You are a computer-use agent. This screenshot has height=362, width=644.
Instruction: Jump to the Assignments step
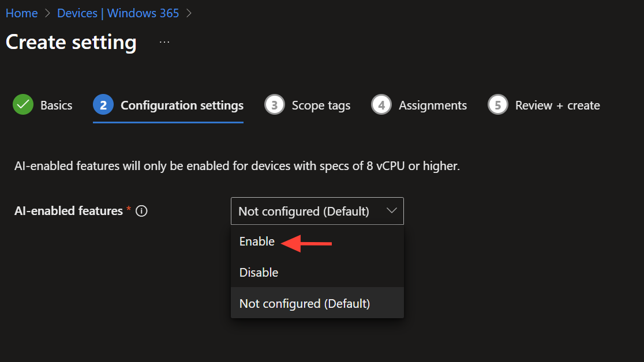point(433,105)
